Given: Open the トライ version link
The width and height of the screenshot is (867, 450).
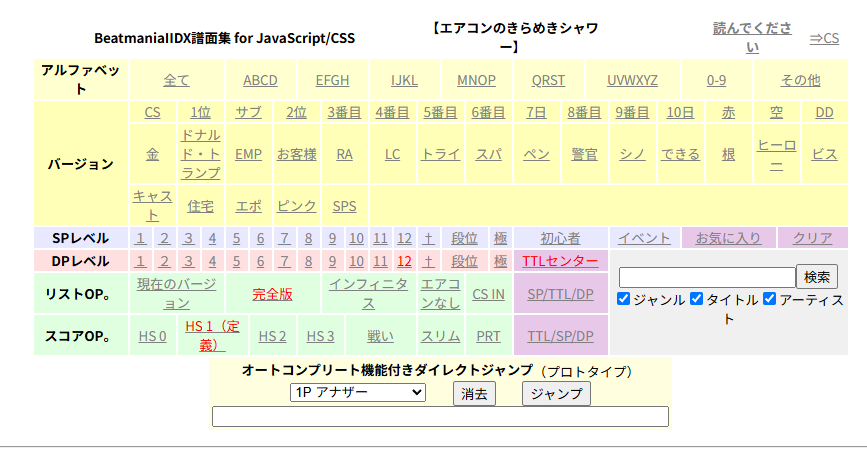Looking at the screenshot, I should coord(440,154).
